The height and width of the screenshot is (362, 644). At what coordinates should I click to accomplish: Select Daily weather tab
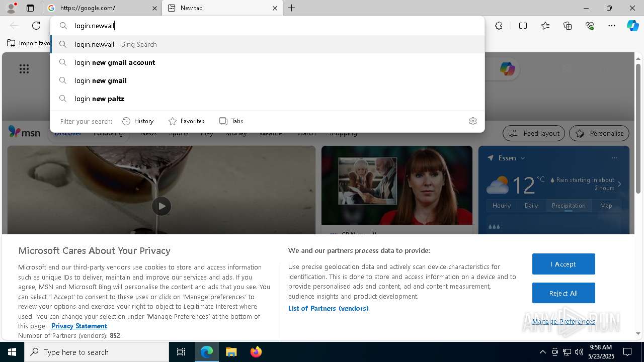pos(531,206)
